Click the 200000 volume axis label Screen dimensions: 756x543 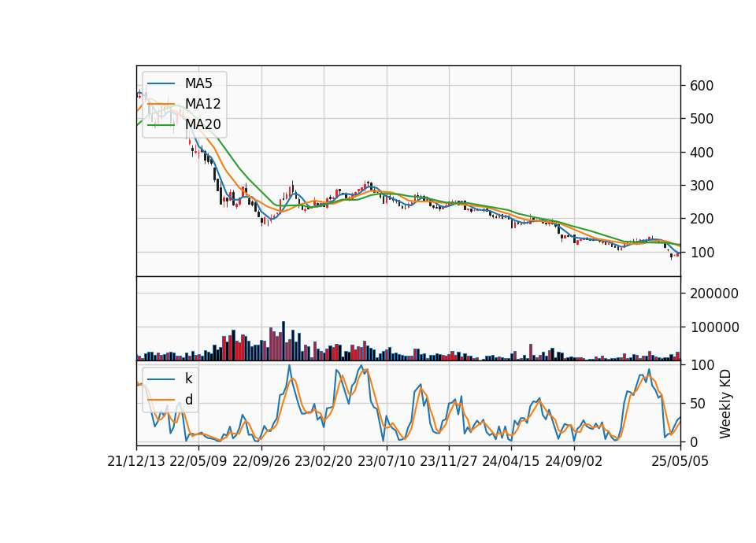point(714,294)
